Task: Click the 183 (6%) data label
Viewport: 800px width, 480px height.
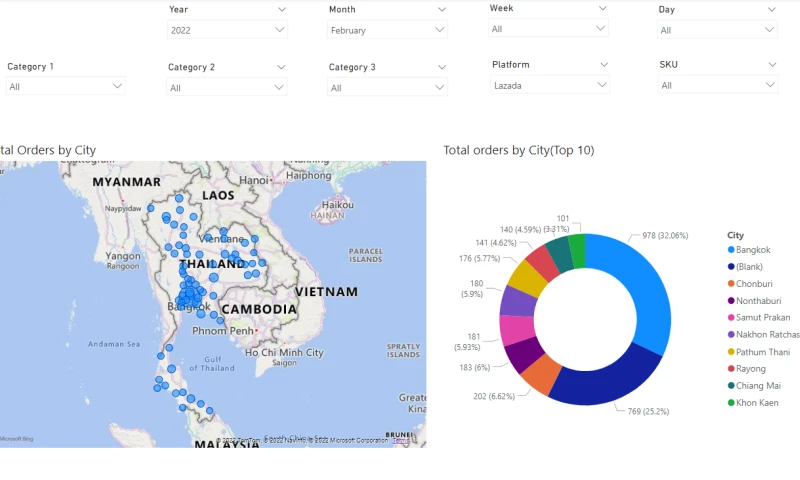Action: point(474,367)
